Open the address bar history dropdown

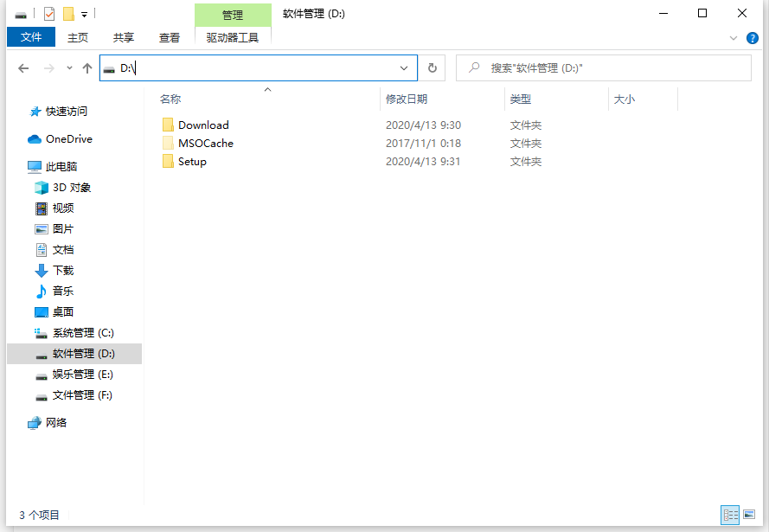[x=404, y=68]
